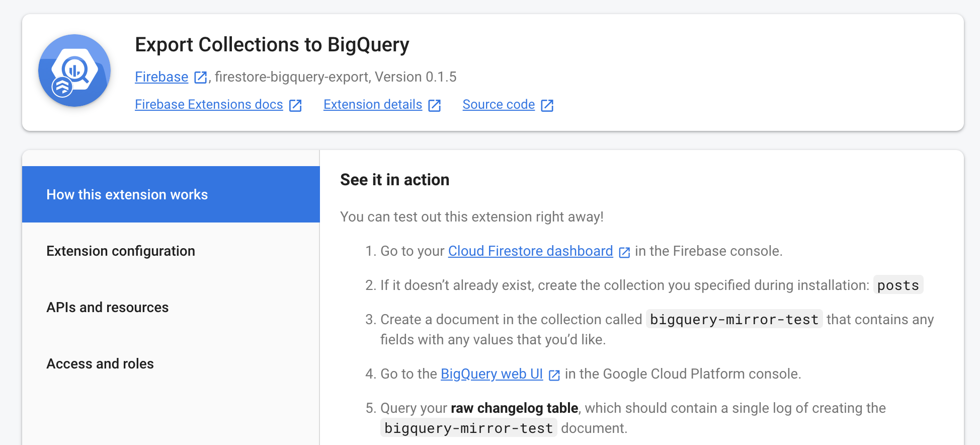980x445 pixels.
Task: Switch to the Extension configuration section
Action: pyautogui.click(x=121, y=251)
